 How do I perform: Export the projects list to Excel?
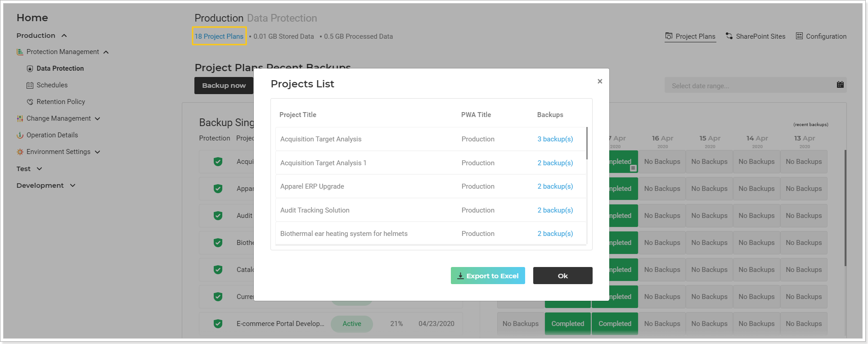click(x=488, y=276)
